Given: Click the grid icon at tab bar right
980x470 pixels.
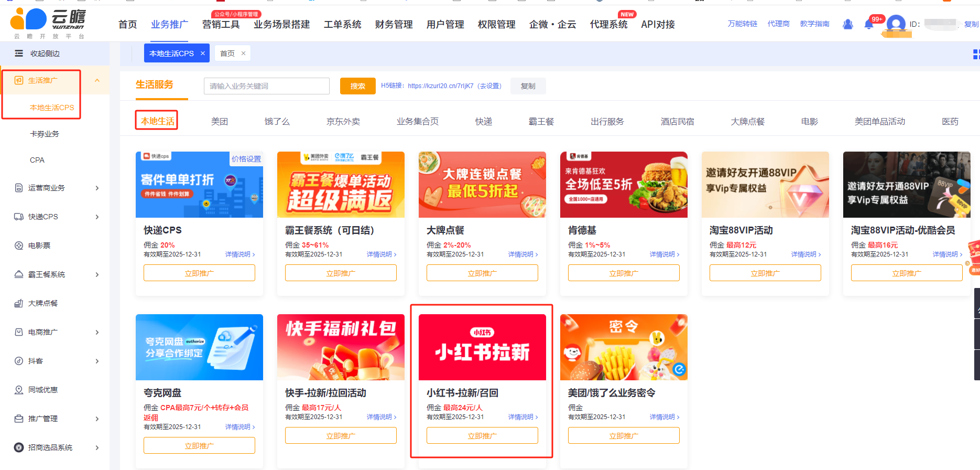Looking at the screenshot, I should pyautogui.click(x=976, y=54).
